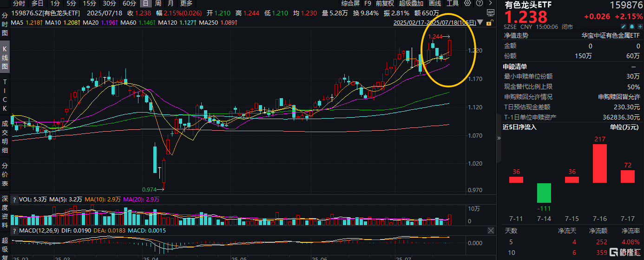This screenshot has width=644, height=260.
Task: Click MA250 1.089 indicator label
Action: click(x=218, y=22)
